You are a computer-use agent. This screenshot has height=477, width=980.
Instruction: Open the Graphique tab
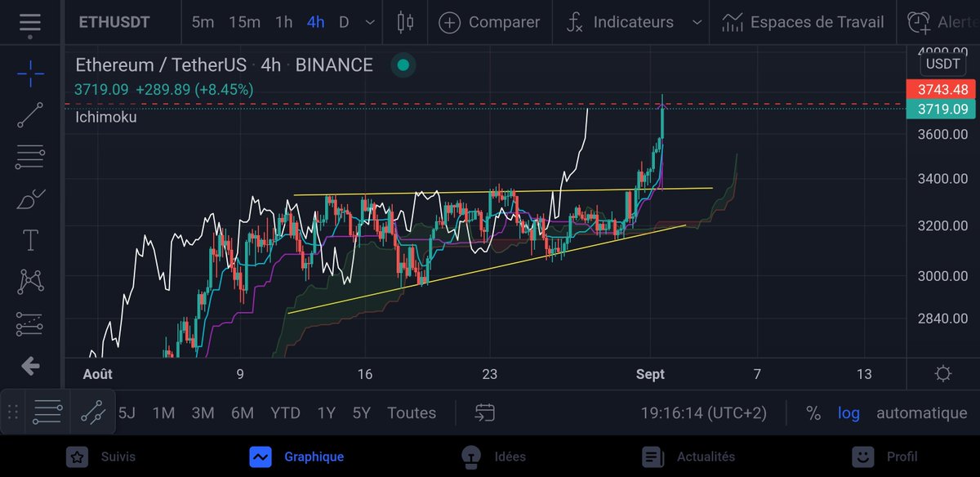click(x=297, y=457)
